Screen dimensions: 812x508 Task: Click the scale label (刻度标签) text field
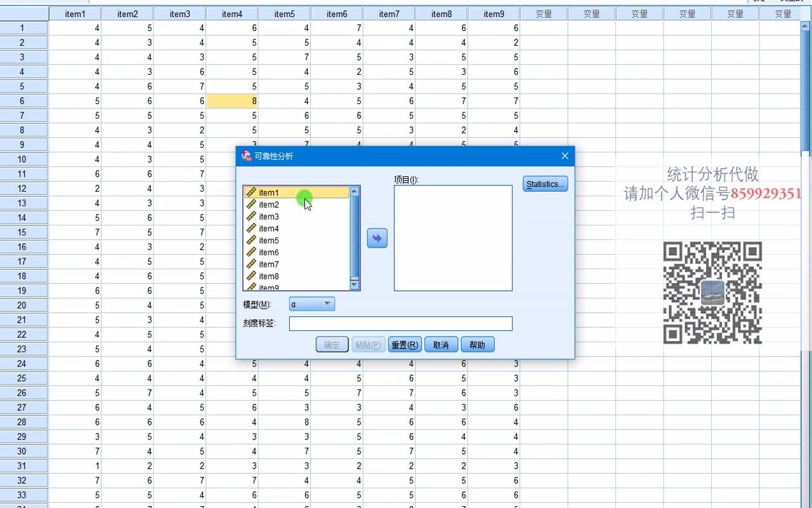click(x=400, y=324)
